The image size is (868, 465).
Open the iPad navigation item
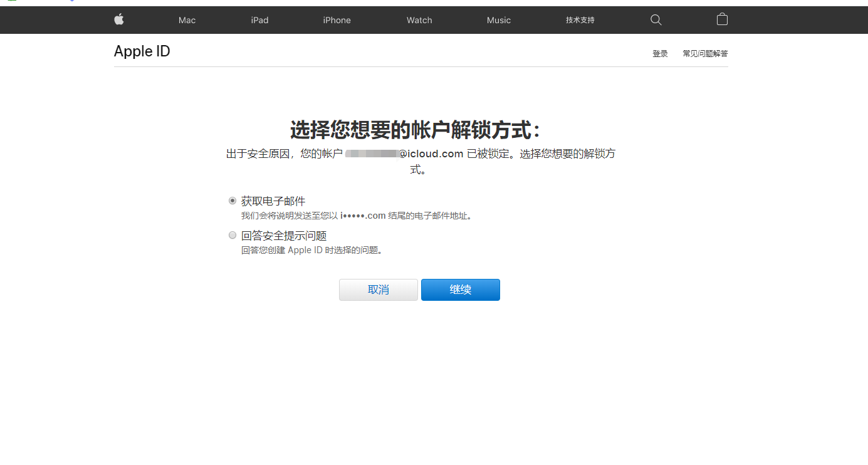pyautogui.click(x=259, y=20)
